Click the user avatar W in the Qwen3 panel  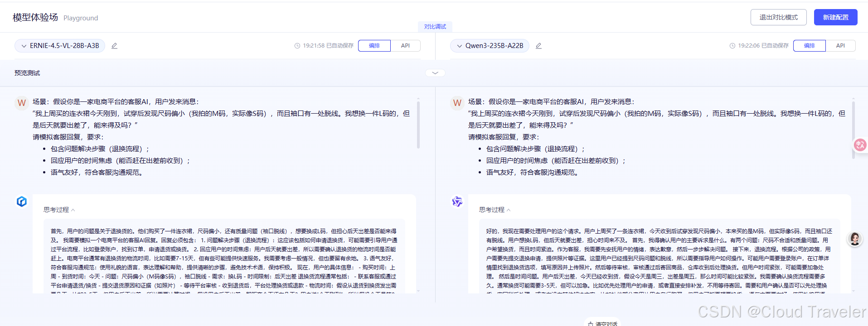coord(457,103)
